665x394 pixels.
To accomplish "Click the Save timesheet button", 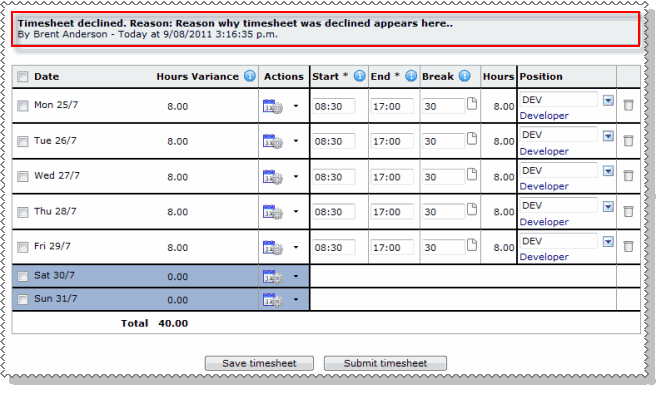I will [259, 363].
